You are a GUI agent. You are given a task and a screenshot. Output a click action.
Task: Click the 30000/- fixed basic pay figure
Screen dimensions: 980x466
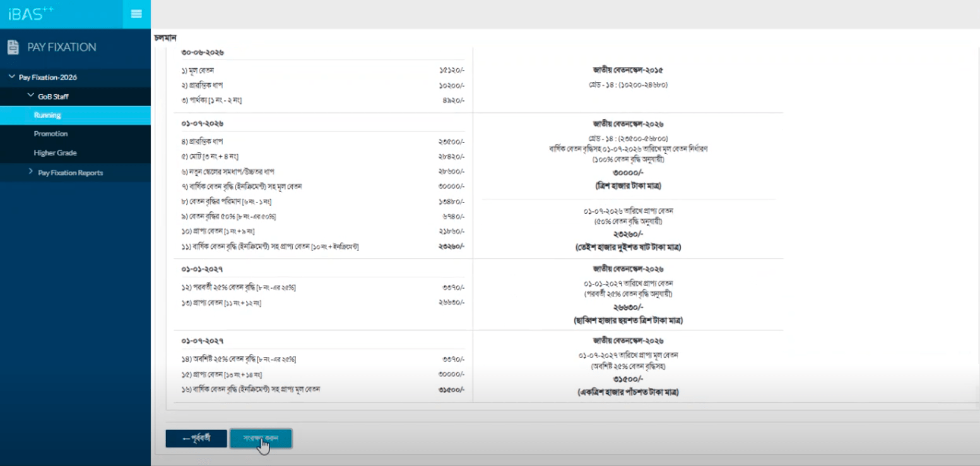point(628,173)
